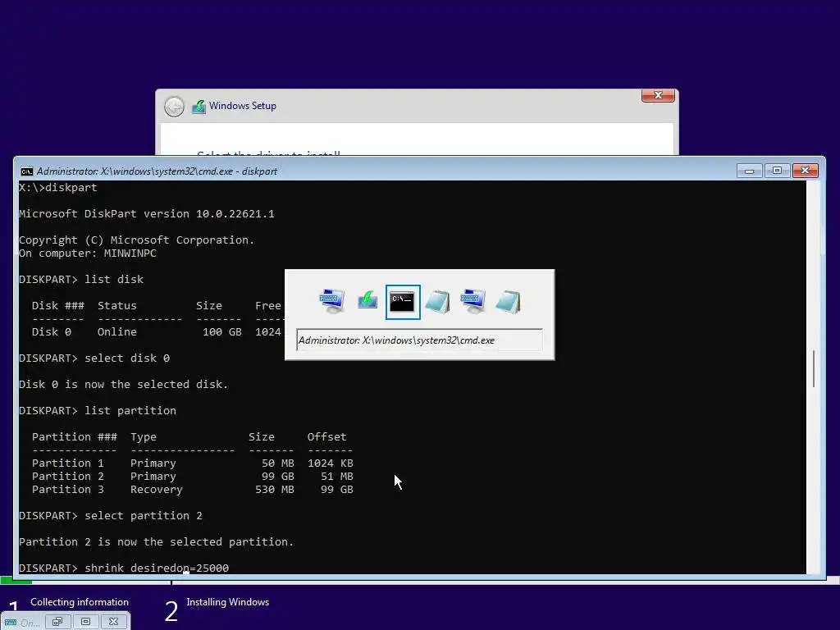Close the Windows Setup dialog

(x=658, y=95)
